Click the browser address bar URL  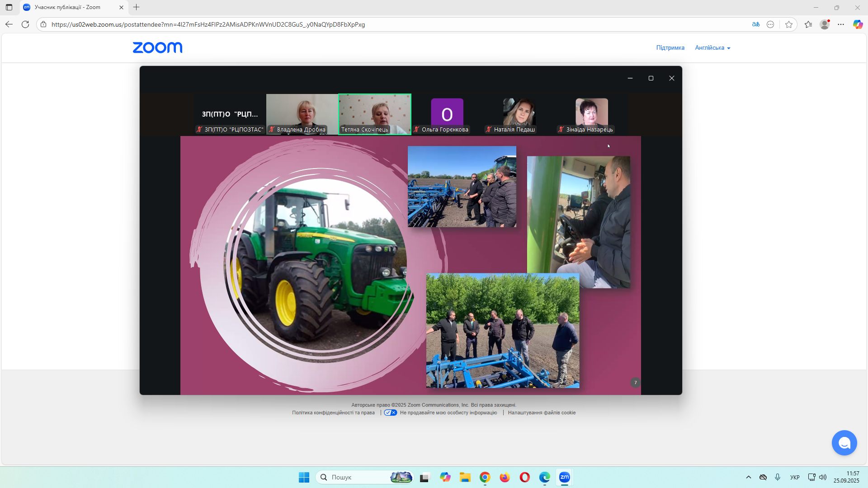tap(208, 24)
